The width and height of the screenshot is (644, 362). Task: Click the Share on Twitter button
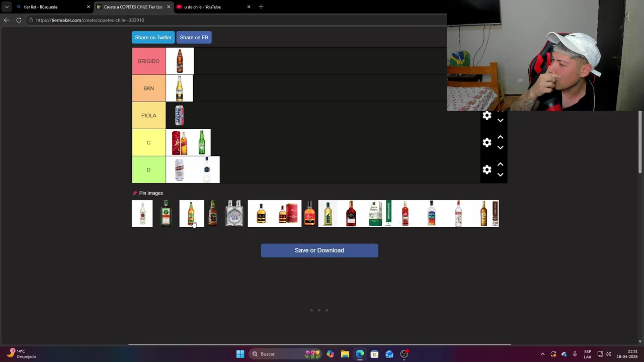153,37
